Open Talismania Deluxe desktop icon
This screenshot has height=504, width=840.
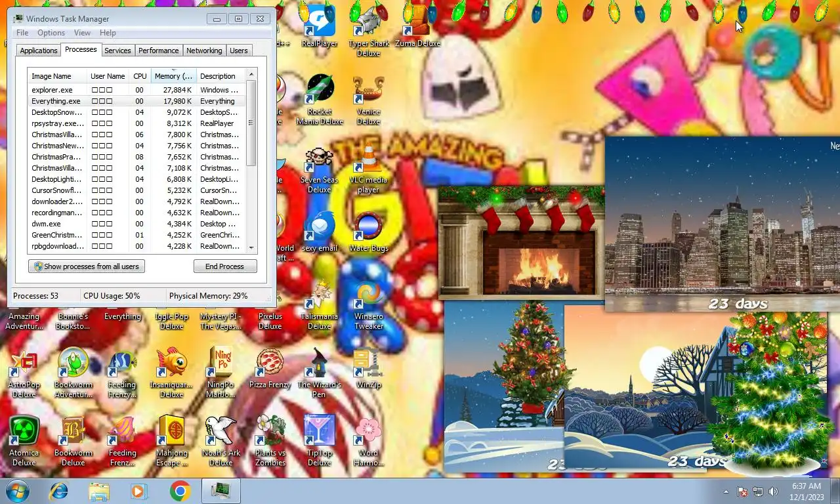click(319, 305)
